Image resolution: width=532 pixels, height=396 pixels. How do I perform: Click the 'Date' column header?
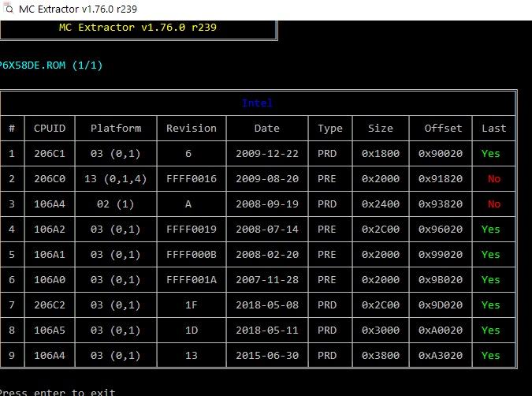coord(267,128)
